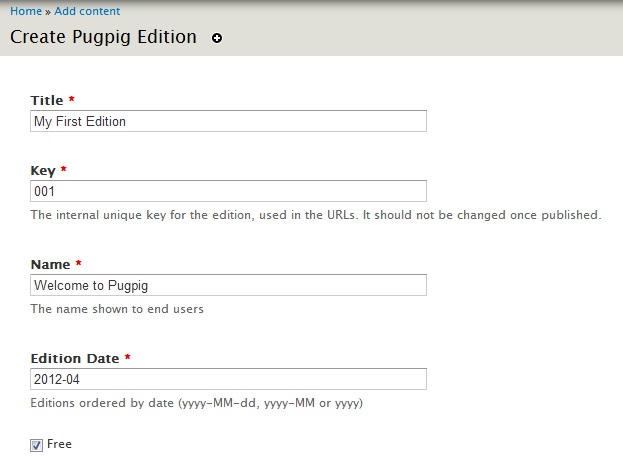This screenshot has height=466, width=623.
Task: Click the Free checkbox label text
Action: point(59,444)
